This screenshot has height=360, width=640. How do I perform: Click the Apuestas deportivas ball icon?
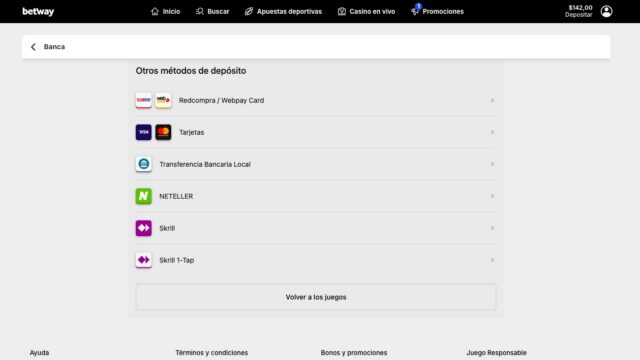tap(249, 11)
